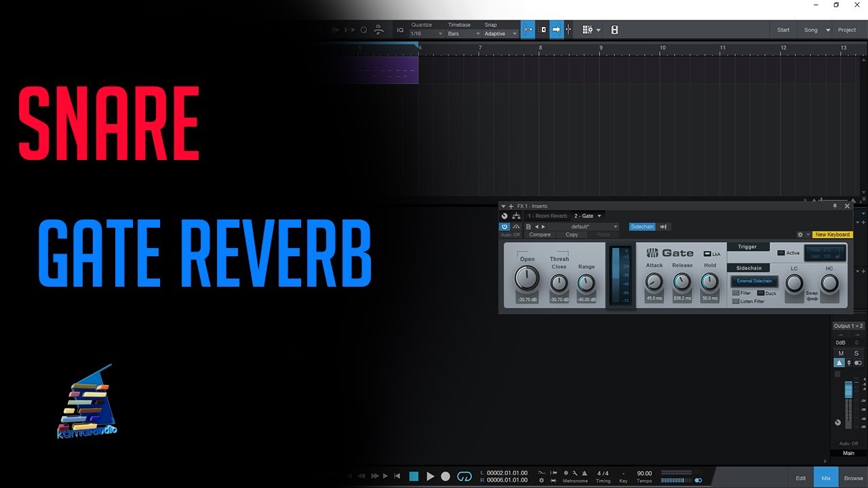Click the Release time knob

pos(682,281)
